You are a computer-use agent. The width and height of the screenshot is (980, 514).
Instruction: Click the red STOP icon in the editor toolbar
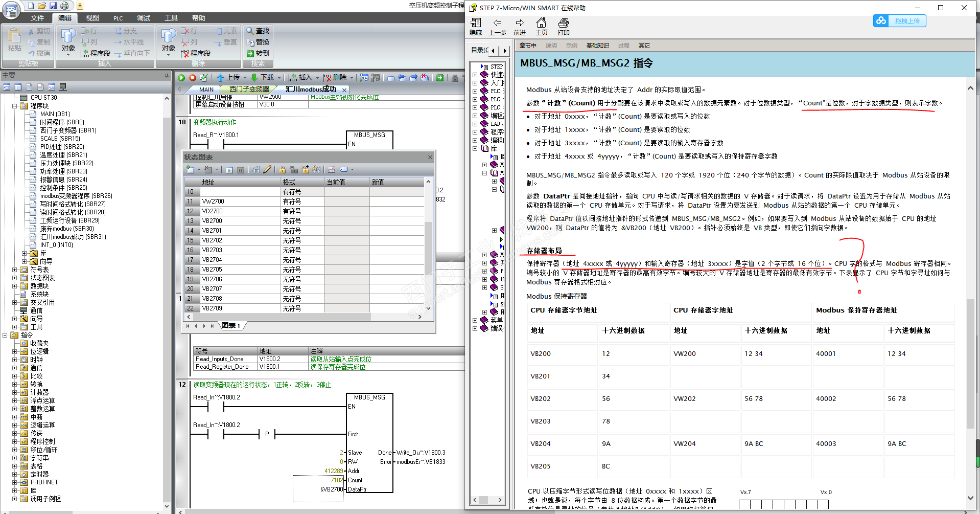(x=193, y=78)
